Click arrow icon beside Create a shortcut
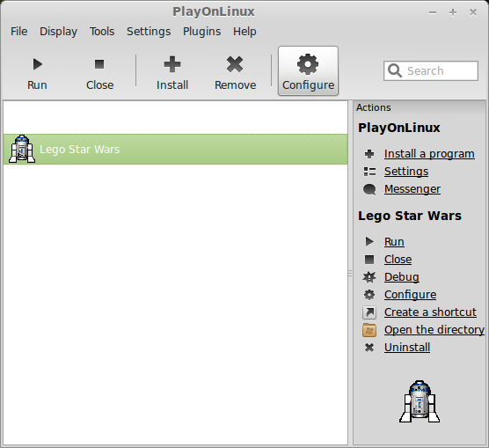 (x=369, y=312)
